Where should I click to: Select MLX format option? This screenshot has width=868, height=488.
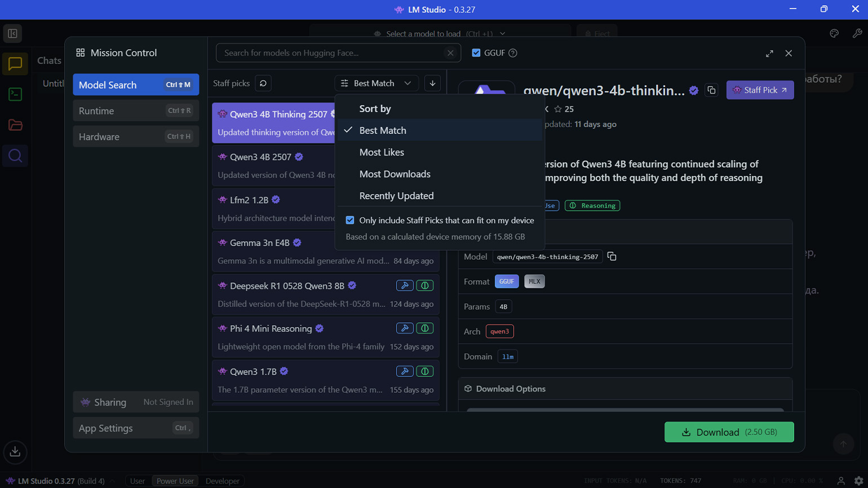coord(534,281)
